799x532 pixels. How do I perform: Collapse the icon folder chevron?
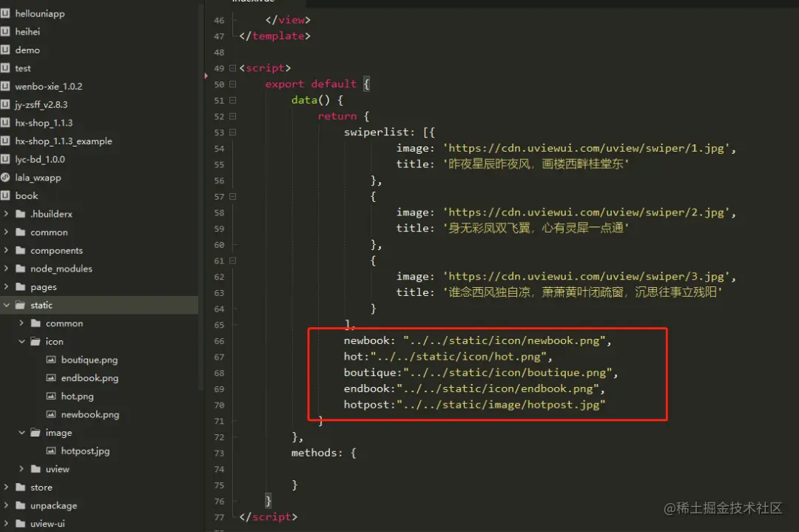[x=21, y=341]
